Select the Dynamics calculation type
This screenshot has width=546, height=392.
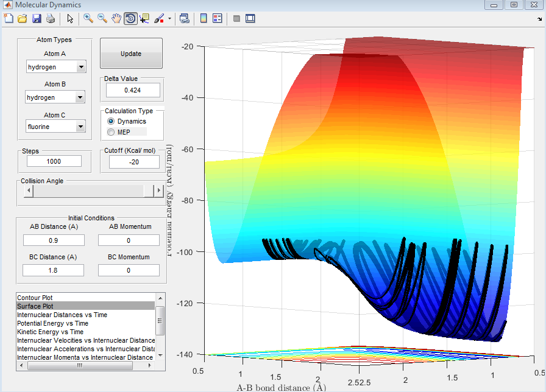pos(111,122)
